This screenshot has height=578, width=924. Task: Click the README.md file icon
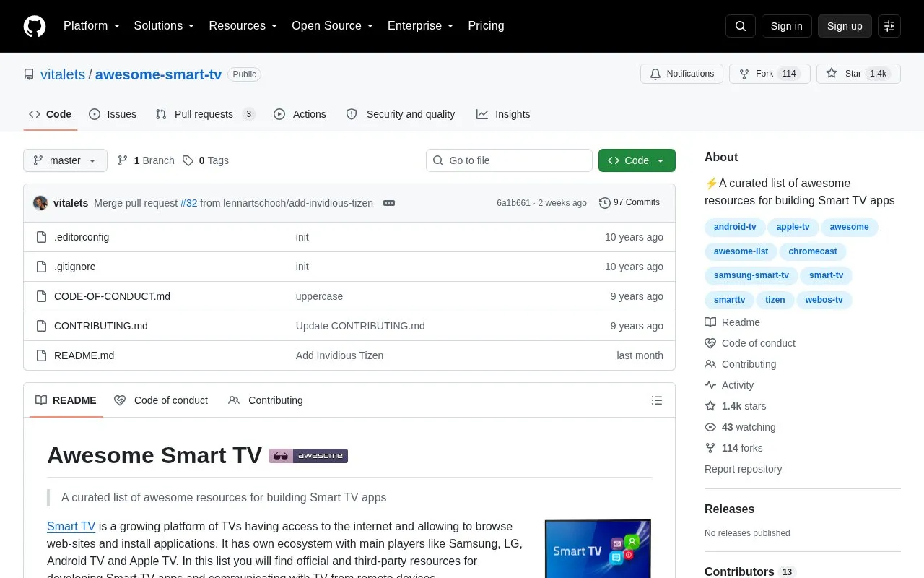click(x=42, y=355)
